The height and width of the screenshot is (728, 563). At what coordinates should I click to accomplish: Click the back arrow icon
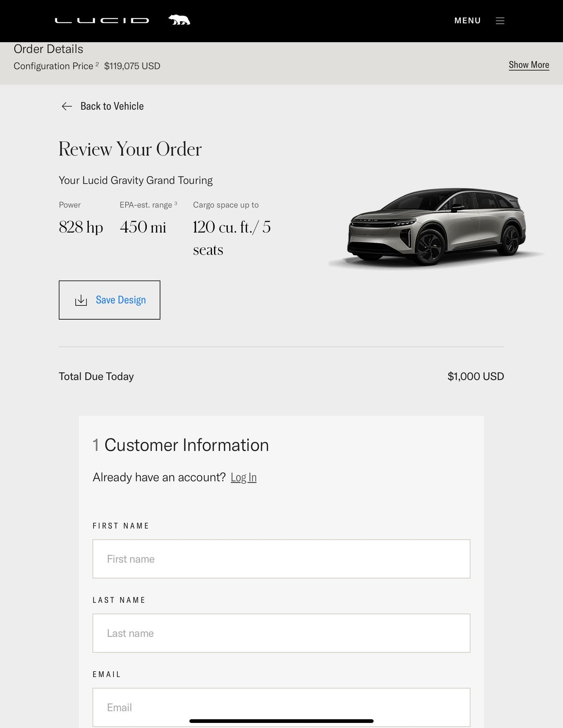[x=67, y=106]
